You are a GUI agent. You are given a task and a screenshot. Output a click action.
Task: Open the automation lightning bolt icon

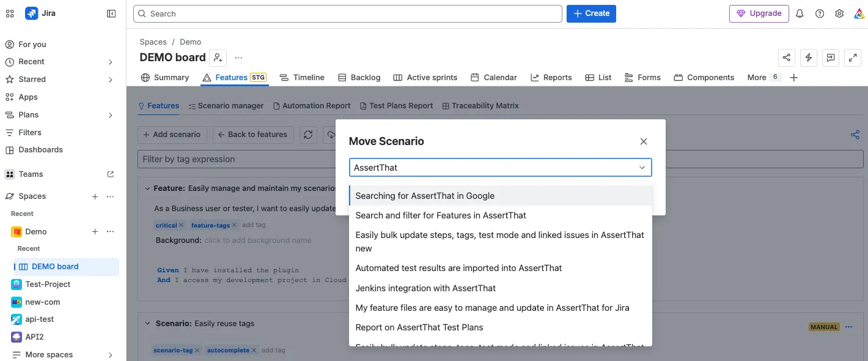point(809,58)
